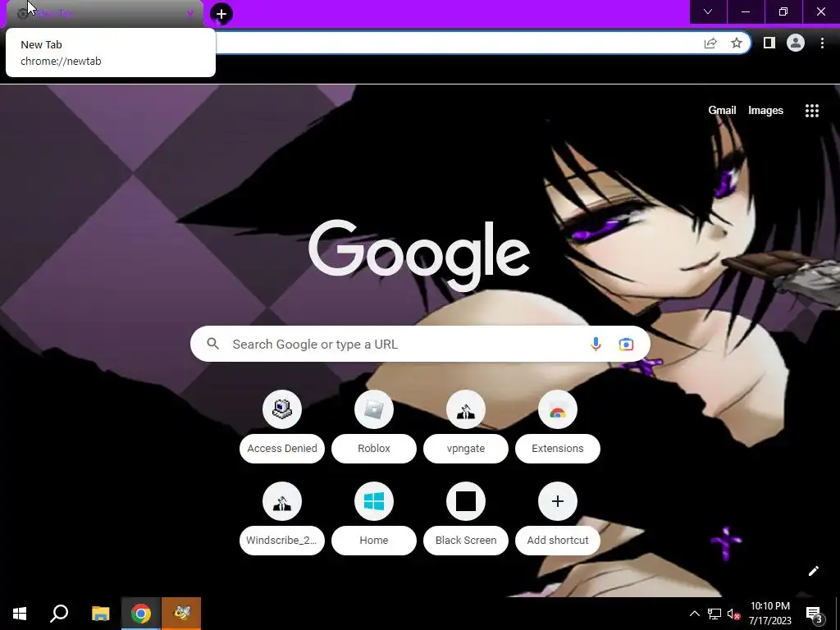Viewport: 840px width, 630px height.
Task: Click the muted volume tray icon
Action: [x=733, y=614]
